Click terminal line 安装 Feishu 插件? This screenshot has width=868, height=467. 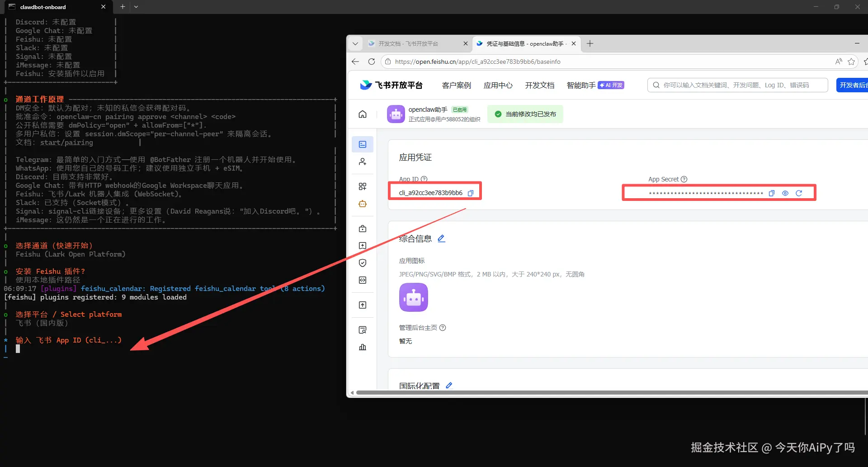[x=50, y=272]
